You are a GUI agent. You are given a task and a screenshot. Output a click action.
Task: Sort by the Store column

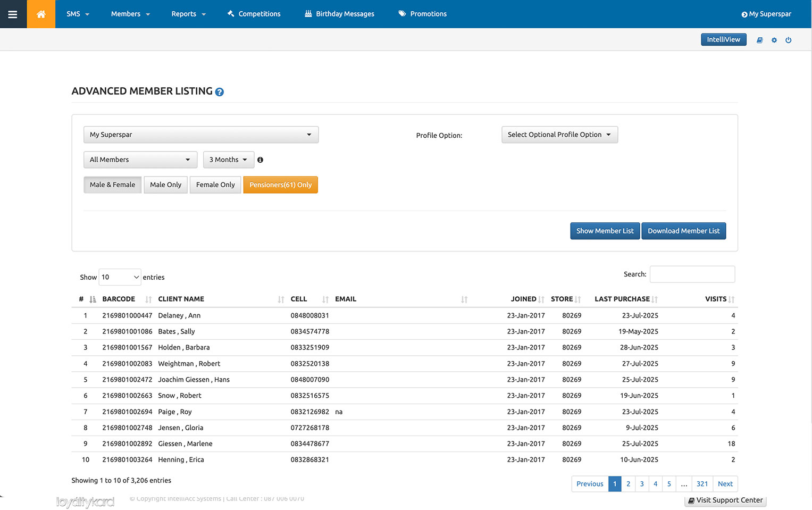[566, 299]
